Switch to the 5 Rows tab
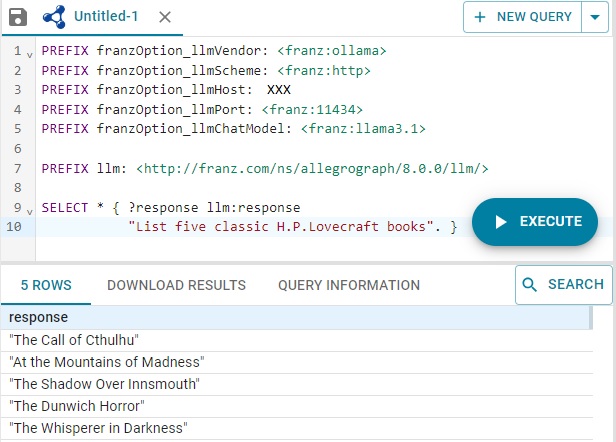This screenshot has width=616, height=442. point(46,285)
